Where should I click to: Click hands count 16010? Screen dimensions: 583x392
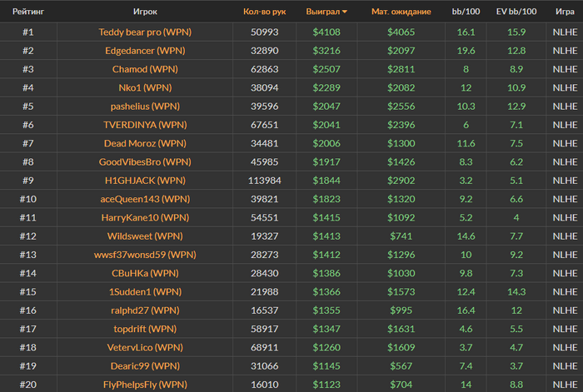pos(264,385)
